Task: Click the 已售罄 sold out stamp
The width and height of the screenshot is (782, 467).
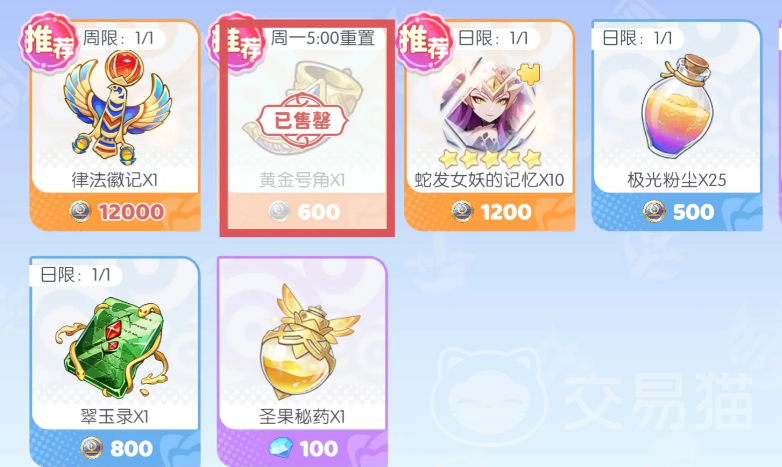Action: click(302, 120)
